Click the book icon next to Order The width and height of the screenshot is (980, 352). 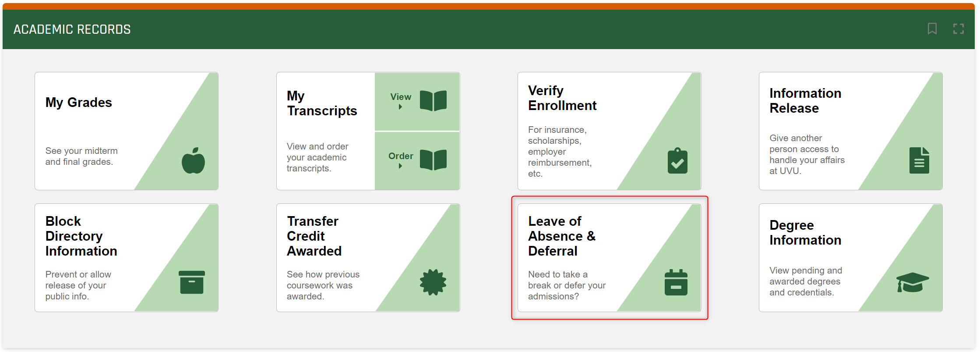[x=433, y=160]
